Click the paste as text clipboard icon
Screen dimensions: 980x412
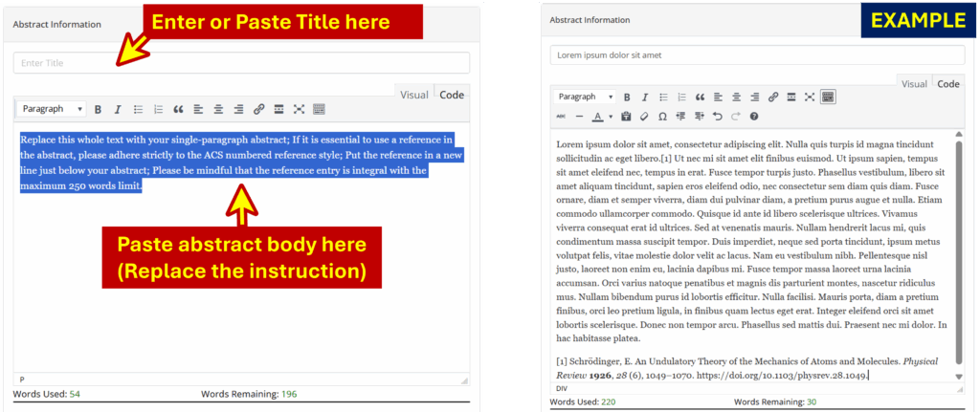pyautogui.click(x=626, y=117)
